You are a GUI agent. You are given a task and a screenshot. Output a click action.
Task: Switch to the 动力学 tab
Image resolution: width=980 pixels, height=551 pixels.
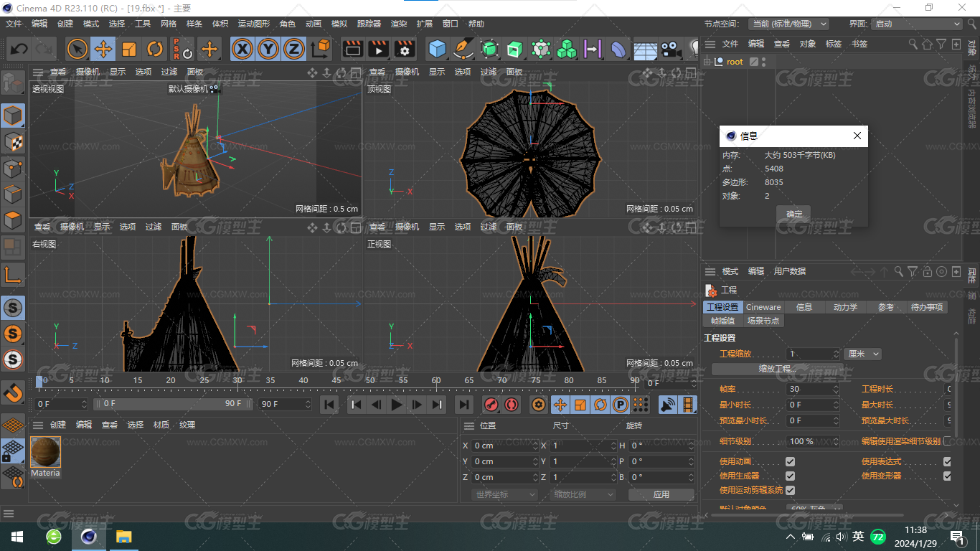tap(845, 307)
